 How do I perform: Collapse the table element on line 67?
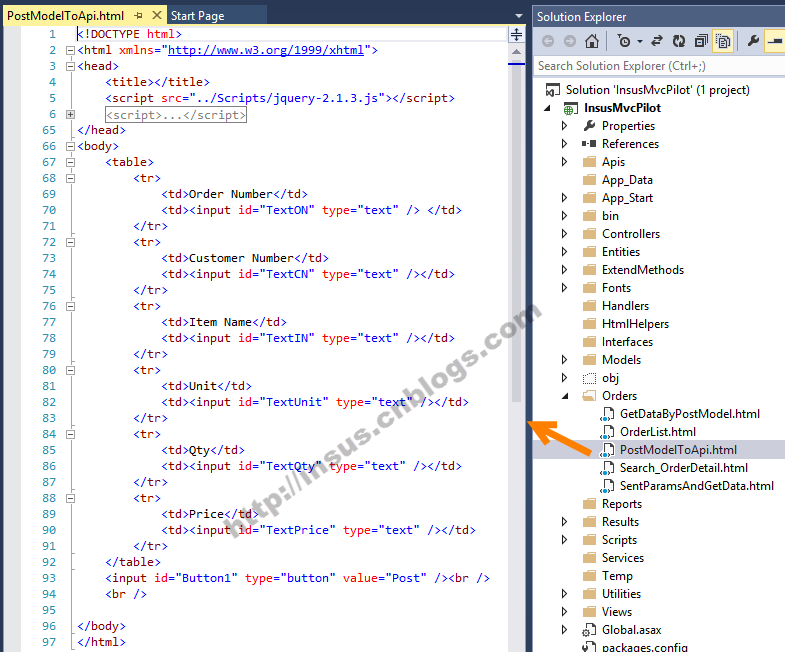coord(71,162)
